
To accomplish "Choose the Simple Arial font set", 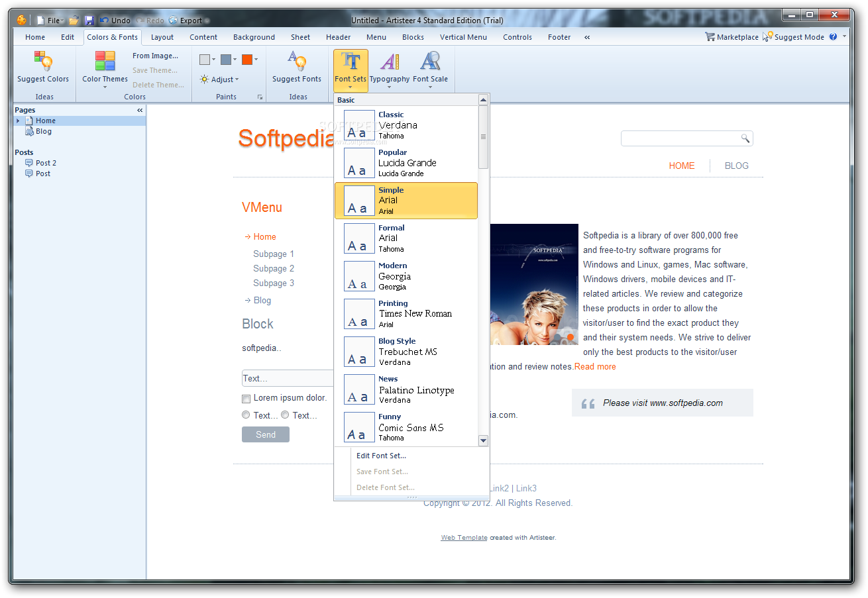I will [x=406, y=201].
